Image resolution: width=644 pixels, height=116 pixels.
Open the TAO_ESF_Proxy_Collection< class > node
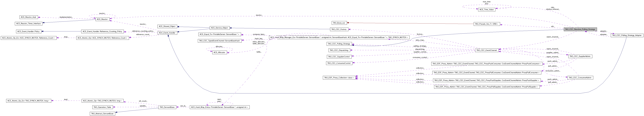pos(339,78)
